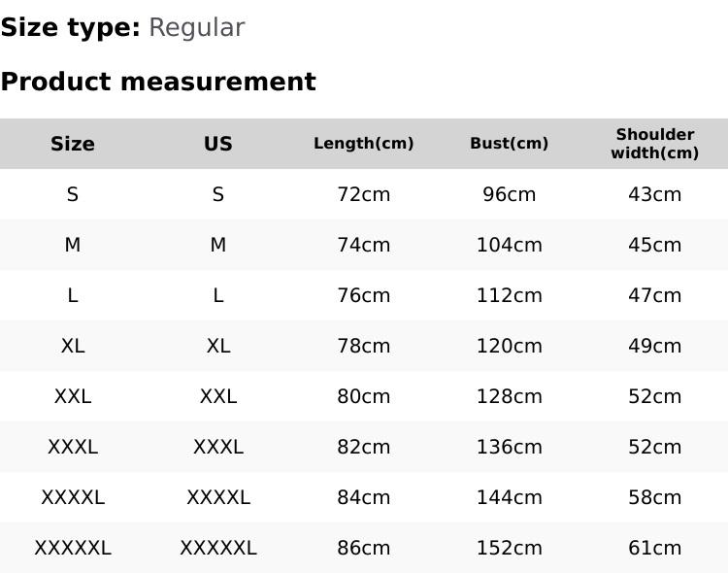Click the Product measurement heading
The height and width of the screenshot is (573, 728).
158,82
